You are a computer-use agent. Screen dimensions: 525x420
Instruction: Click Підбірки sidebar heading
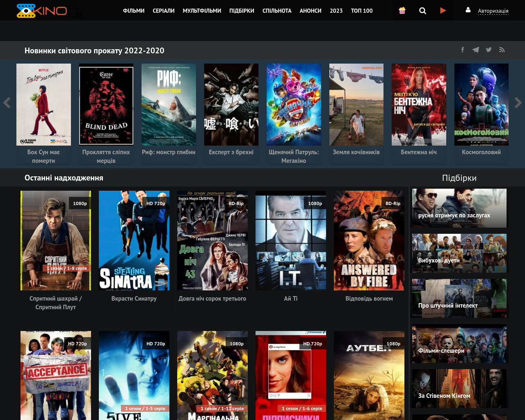click(x=459, y=178)
